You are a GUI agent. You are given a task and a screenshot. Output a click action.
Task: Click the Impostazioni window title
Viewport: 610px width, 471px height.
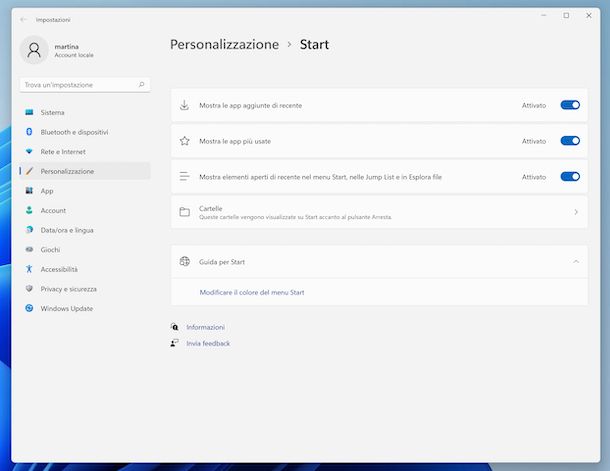pyautogui.click(x=53, y=20)
